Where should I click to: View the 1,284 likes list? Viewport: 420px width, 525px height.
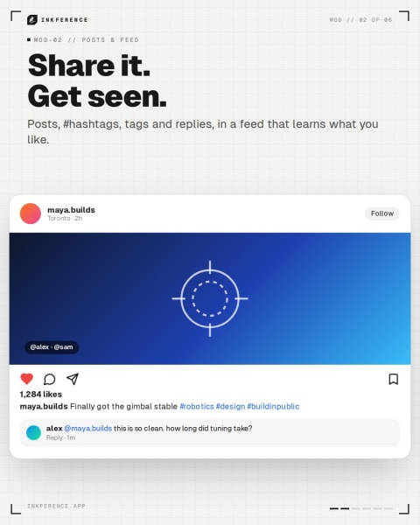click(x=41, y=395)
